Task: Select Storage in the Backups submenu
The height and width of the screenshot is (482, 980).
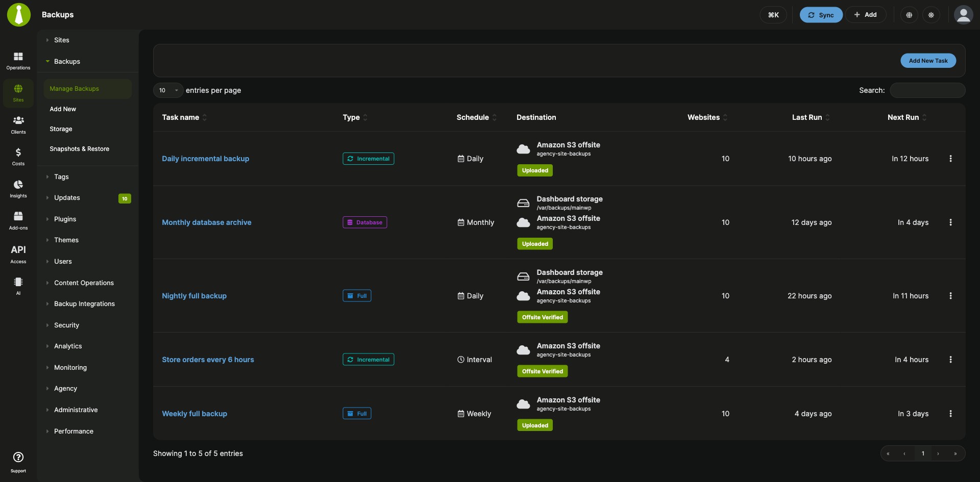Action: (61, 129)
